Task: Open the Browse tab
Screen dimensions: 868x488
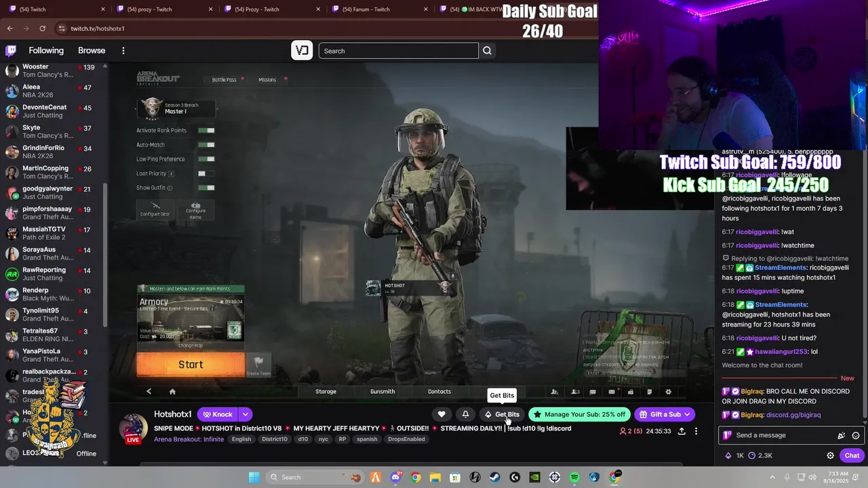Action: (x=92, y=51)
